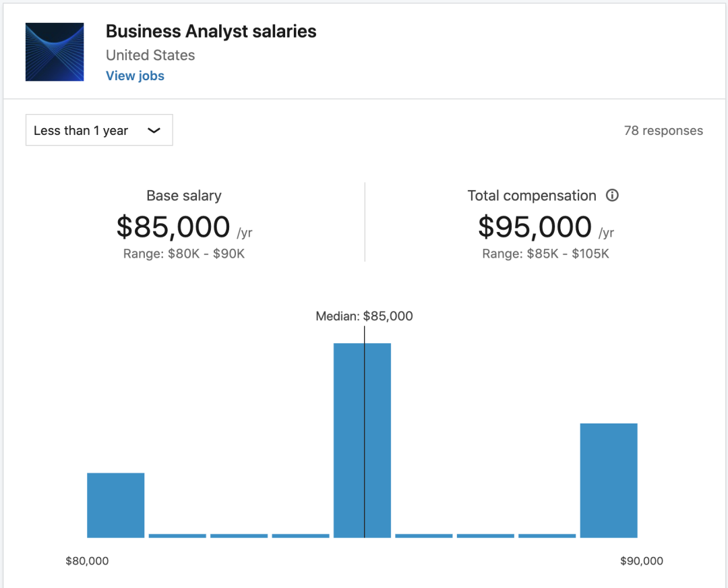Click the Median: $85,000 label
This screenshot has width=728, height=588.
(x=364, y=316)
